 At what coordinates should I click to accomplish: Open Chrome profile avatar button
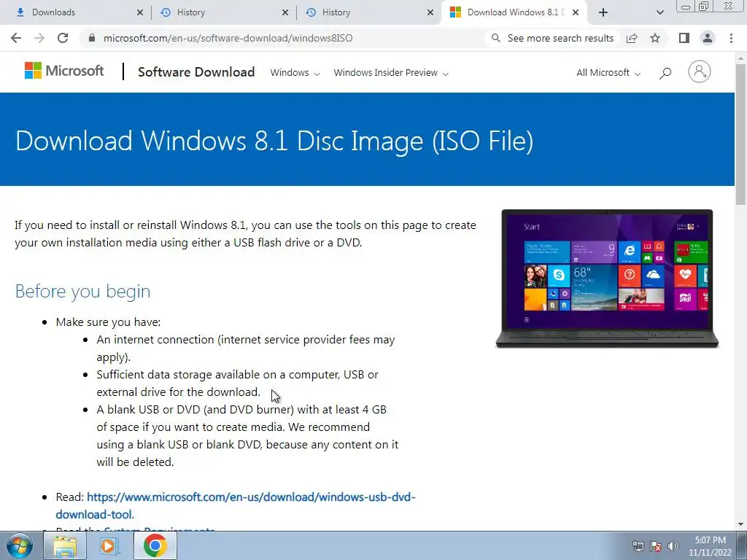click(x=708, y=38)
